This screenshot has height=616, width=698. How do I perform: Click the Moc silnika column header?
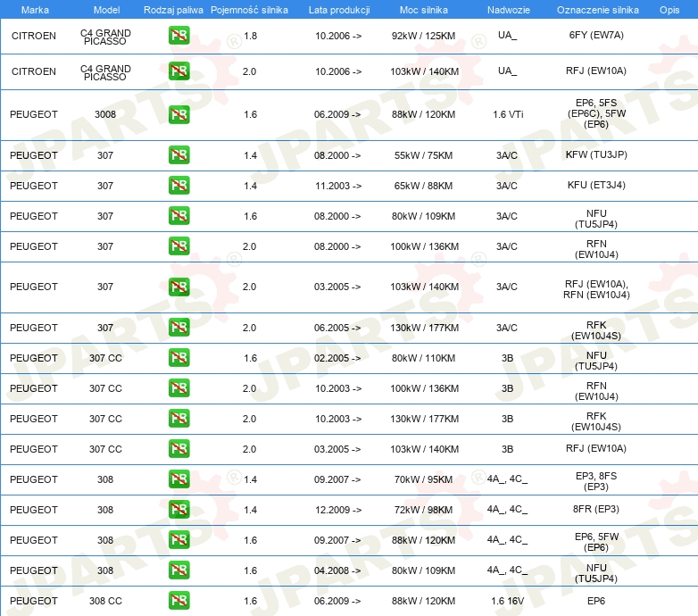(x=424, y=10)
